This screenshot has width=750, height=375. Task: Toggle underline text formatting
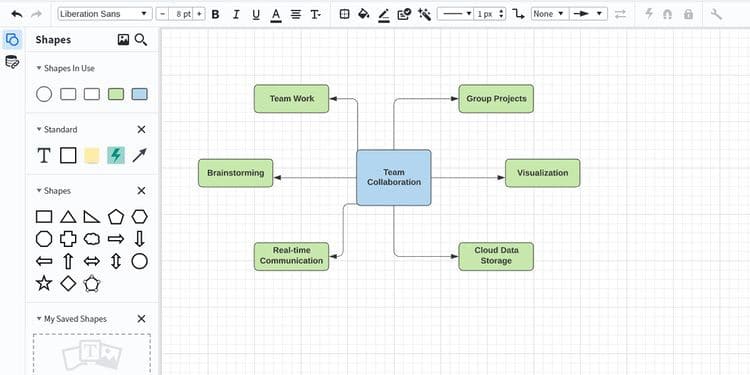pos(256,14)
